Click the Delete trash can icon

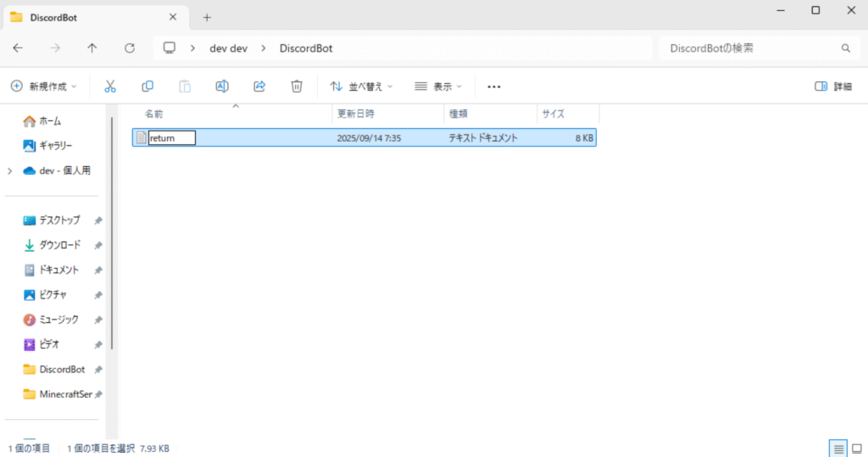coord(297,86)
